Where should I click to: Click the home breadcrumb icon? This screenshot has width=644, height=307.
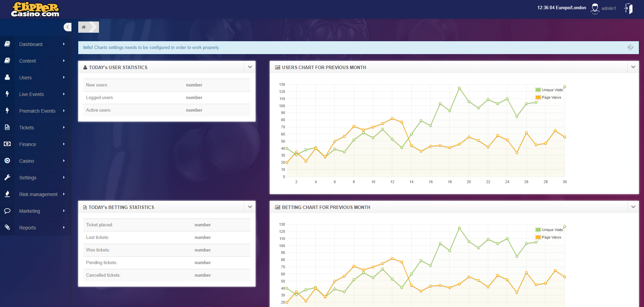84,27
